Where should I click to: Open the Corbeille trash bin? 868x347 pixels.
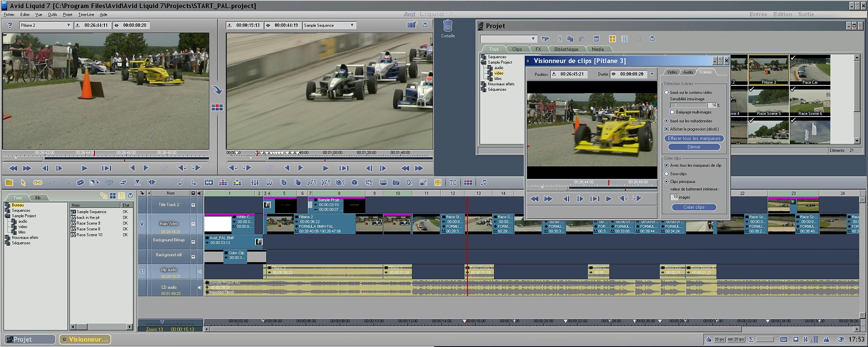[448, 26]
